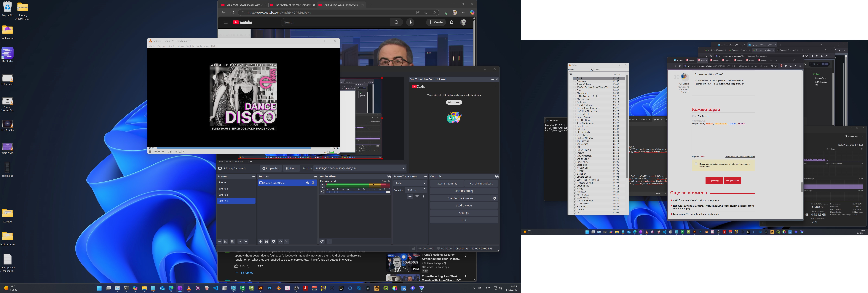Image resolution: width=868 pixels, height=293 pixels.
Task: Toggle visibility of Display Capture 2 source
Action: (x=308, y=183)
